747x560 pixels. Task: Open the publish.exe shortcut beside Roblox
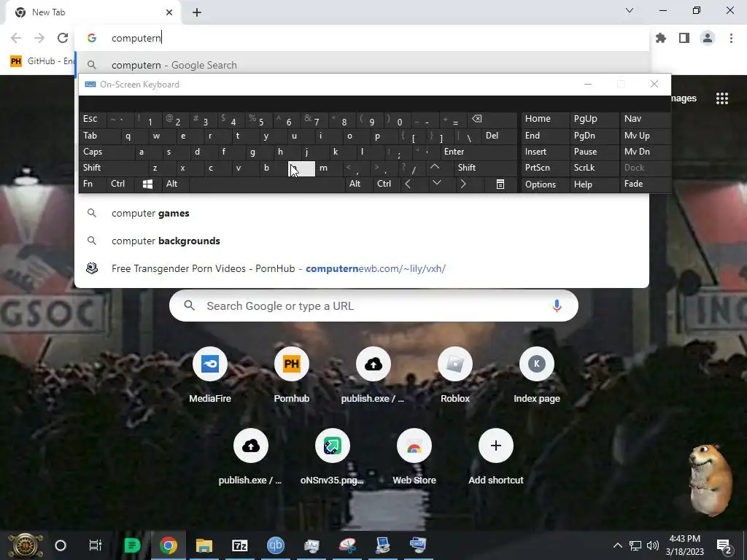point(373,376)
